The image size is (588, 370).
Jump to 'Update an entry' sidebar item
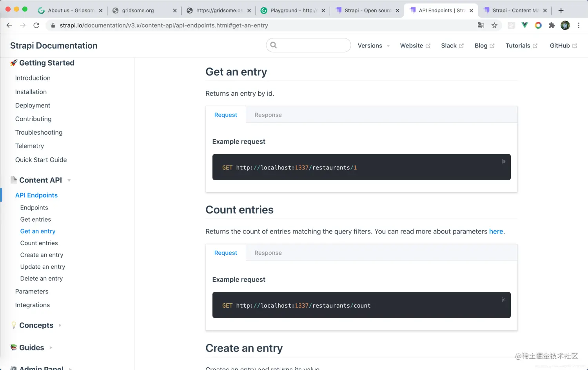43,267
